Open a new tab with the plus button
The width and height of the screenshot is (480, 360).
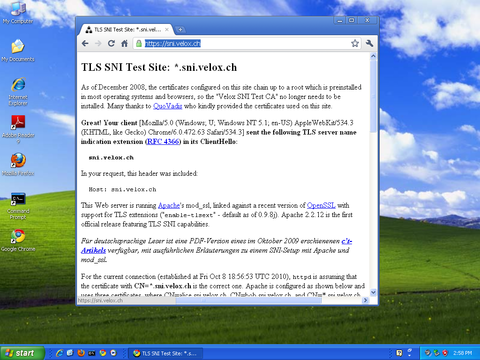pos(180,30)
